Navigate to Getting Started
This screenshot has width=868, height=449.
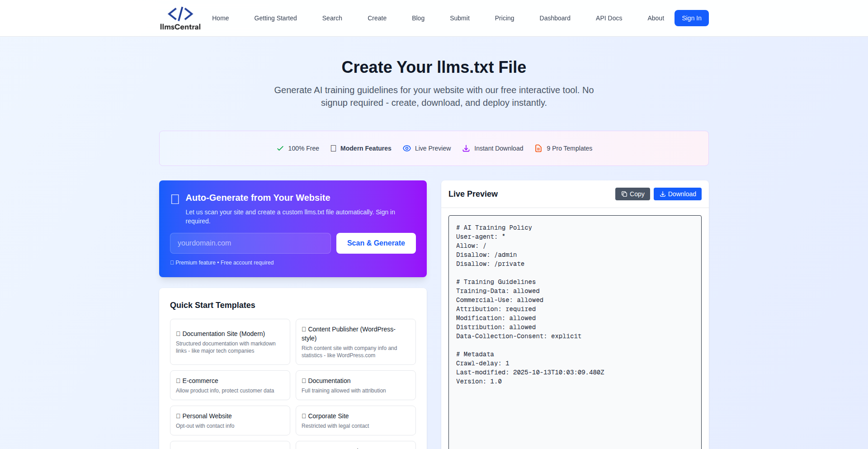[275, 18]
